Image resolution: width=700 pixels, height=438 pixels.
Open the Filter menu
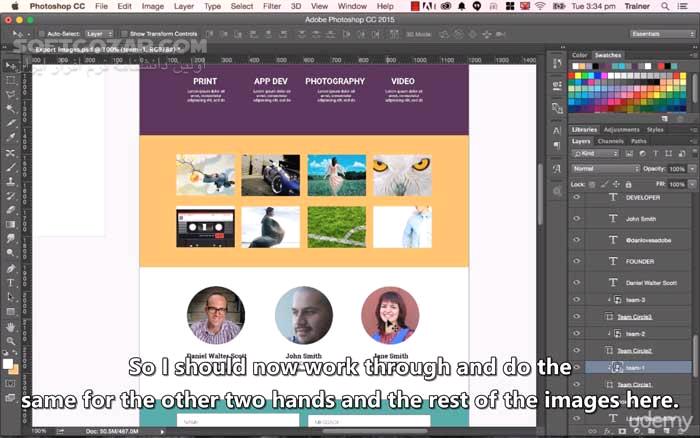(272, 6)
